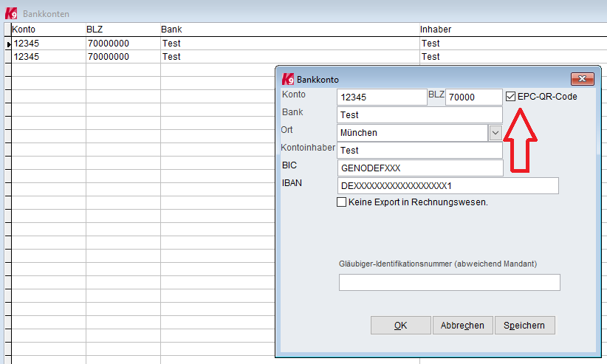607x364 pixels.
Task: Click the Bankkonto dialog K9 icon
Action: click(288, 79)
